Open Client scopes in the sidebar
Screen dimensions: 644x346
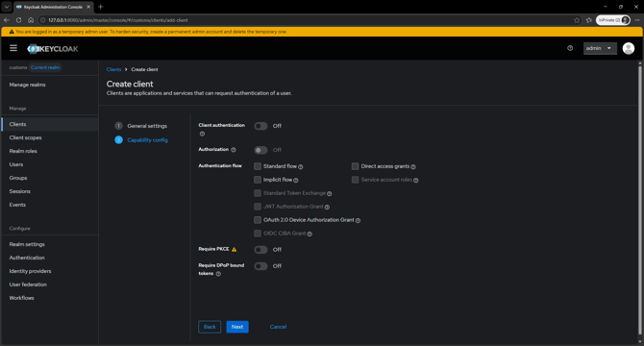[50, 137]
